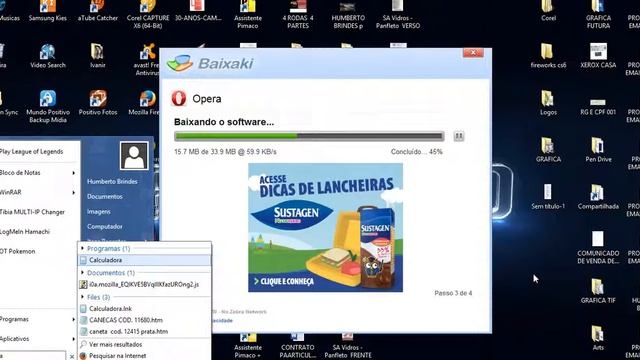Click the Opera logo icon in Baixaki
Viewport: 640px width, 360px height.
[x=179, y=98]
